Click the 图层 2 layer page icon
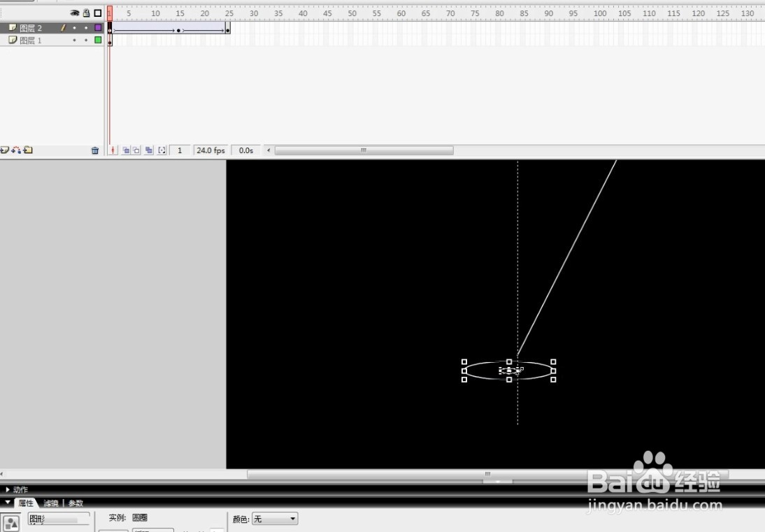765x532 pixels. (x=13, y=28)
